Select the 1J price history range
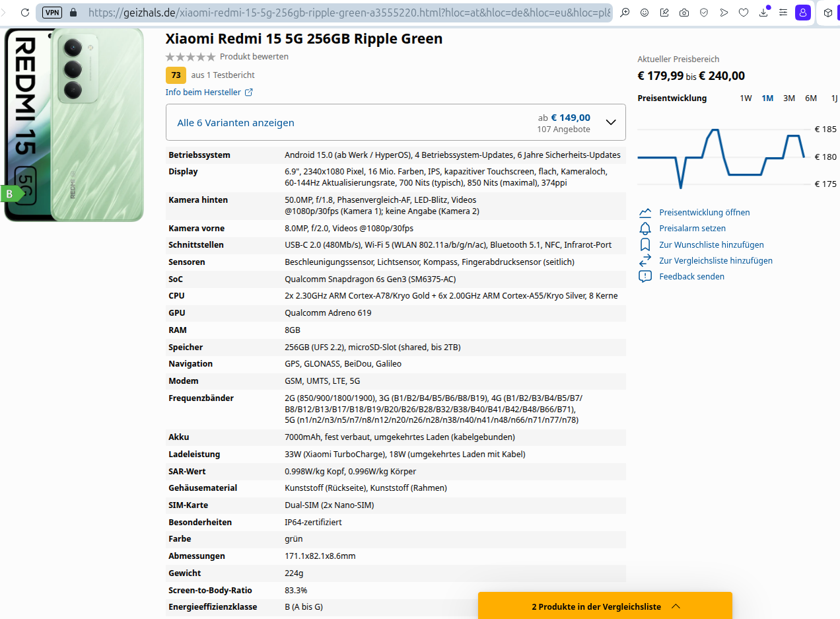Image resolution: width=840 pixels, height=619 pixels. (x=834, y=98)
